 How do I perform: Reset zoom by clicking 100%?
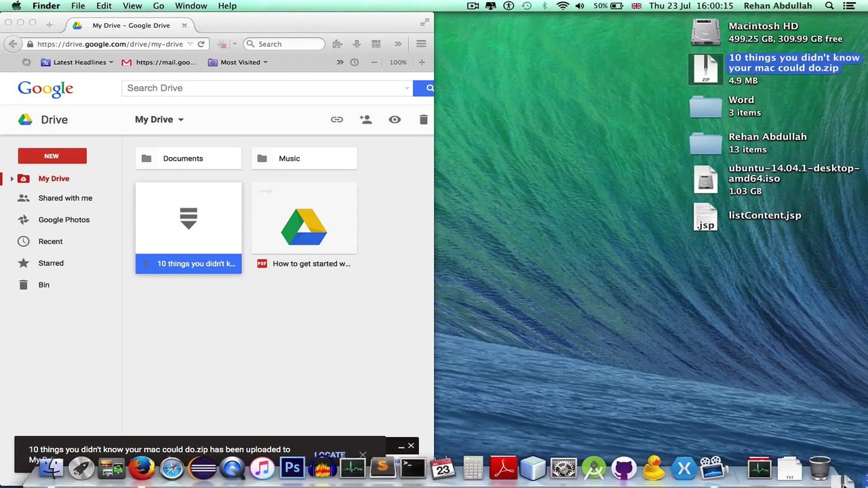click(x=398, y=62)
